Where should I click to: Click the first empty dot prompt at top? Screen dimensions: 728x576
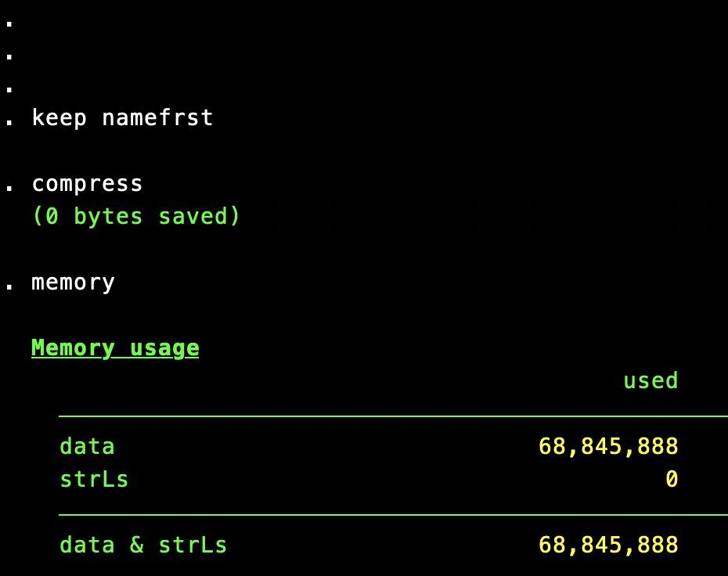(9, 25)
